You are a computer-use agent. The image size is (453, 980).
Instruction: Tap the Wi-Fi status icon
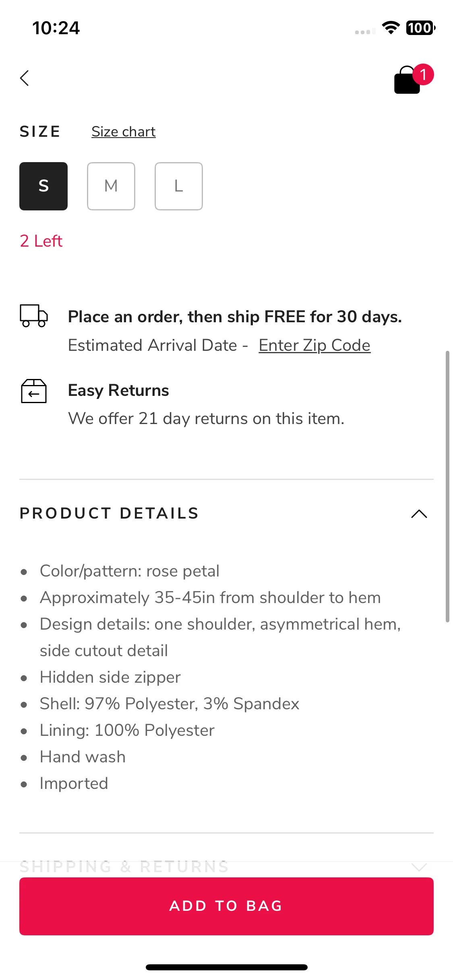(391, 28)
